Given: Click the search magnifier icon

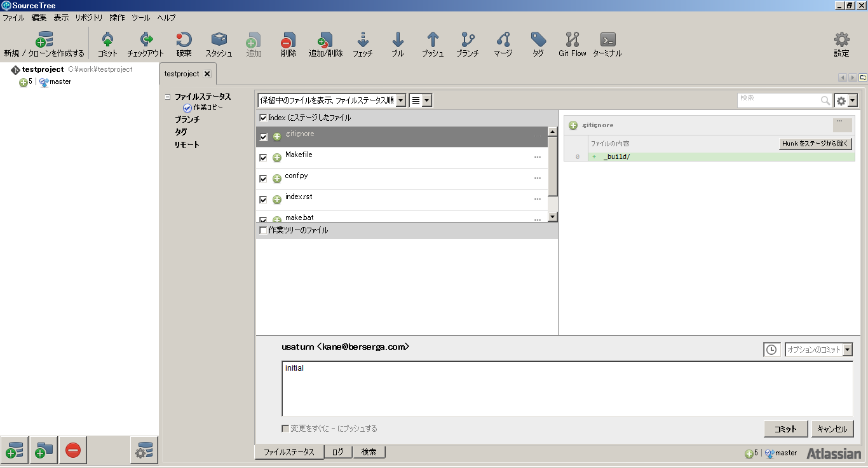Looking at the screenshot, I should (x=825, y=100).
